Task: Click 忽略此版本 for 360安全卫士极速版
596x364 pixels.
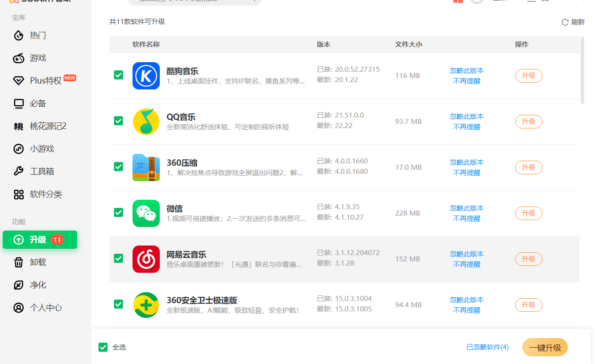Action: tap(467, 300)
